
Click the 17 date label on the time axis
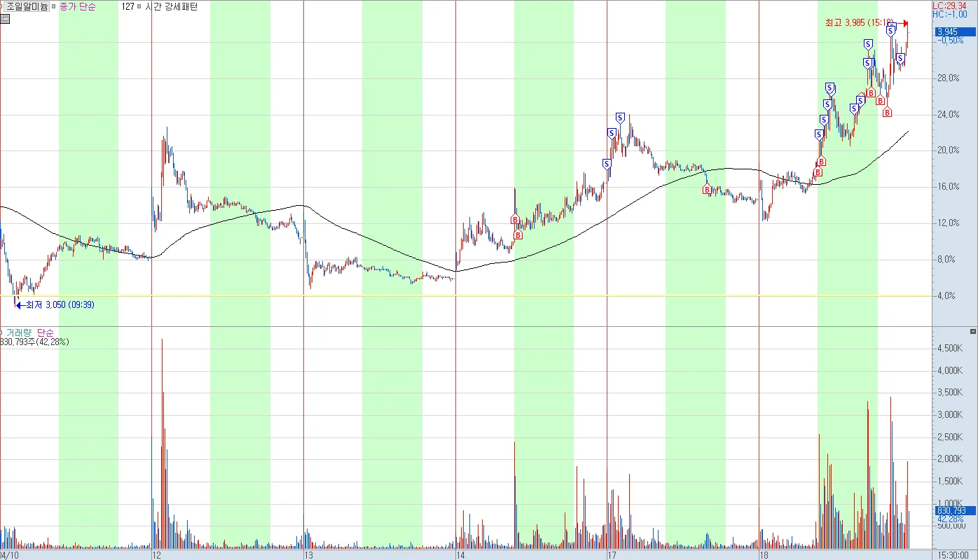[612, 555]
